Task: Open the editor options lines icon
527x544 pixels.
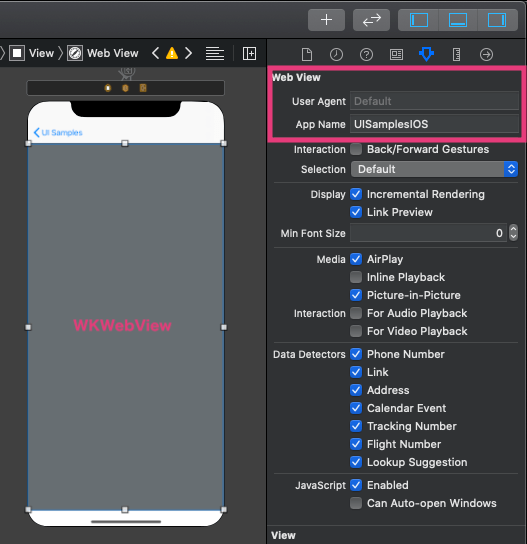Action: (215, 53)
